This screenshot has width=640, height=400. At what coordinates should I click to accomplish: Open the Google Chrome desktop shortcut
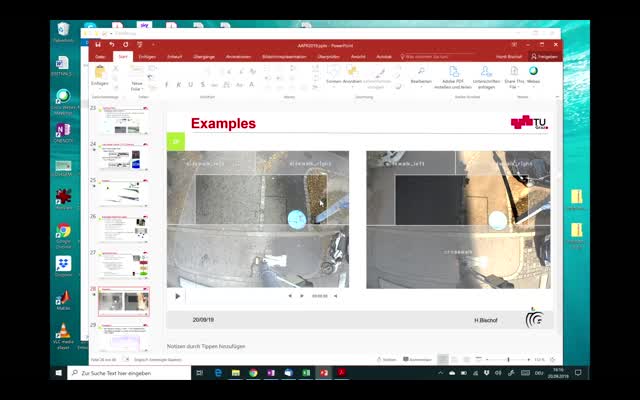[x=63, y=236]
